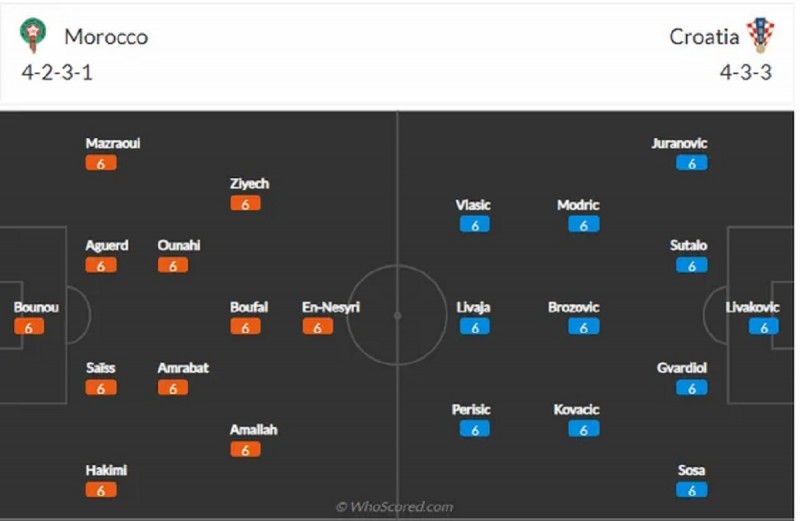Click Croatia's 4-3-3 formation label
This screenshot has height=521, width=800.
[x=745, y=73]
